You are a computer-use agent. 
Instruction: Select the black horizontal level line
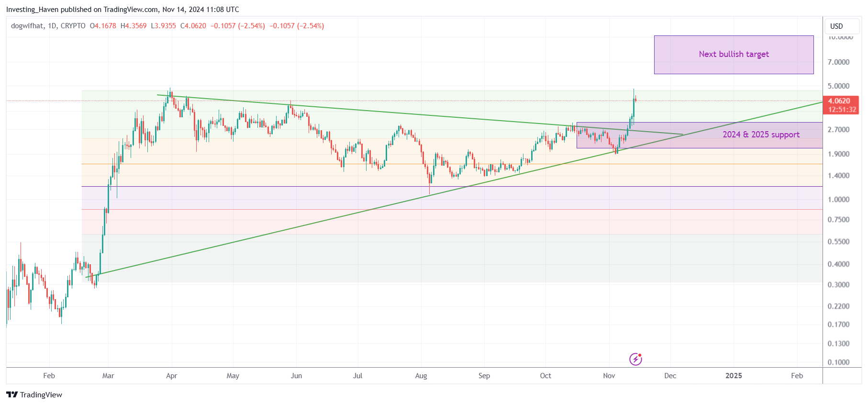[x=452, y=186]
